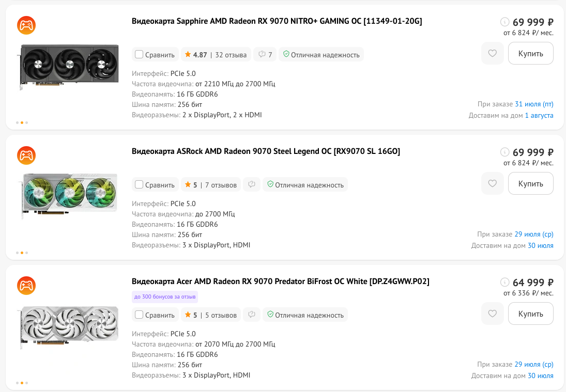Open the ASRock graphics card product image
Viewport: 566px width, 392px height.
tap(69, 195)
